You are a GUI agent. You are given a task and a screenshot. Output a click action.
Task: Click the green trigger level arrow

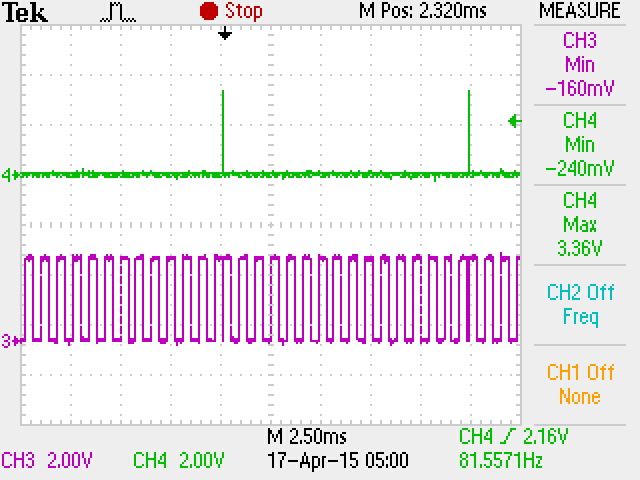point(514,121)
